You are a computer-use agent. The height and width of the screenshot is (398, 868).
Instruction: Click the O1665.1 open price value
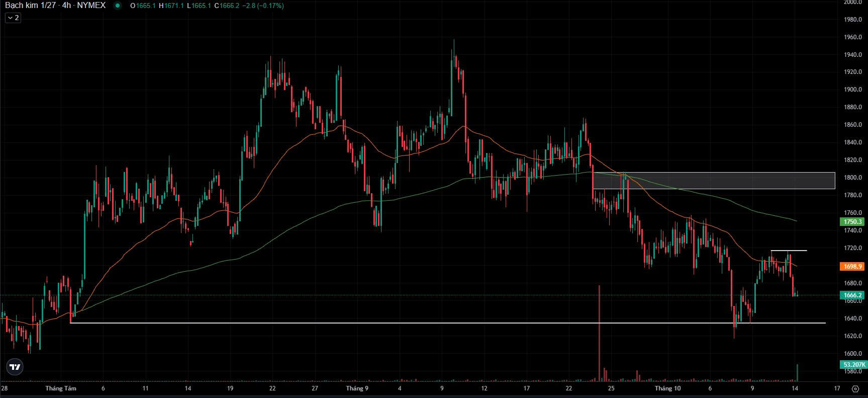click(143, 6)
